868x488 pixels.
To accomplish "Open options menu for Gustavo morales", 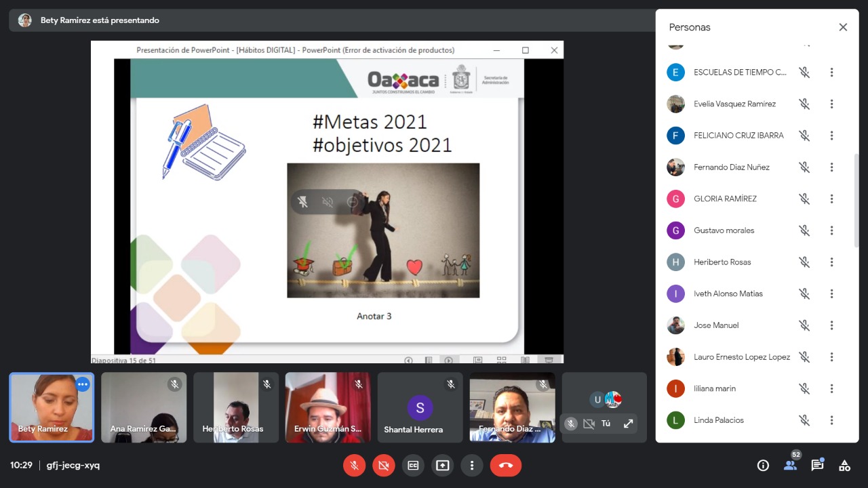I will [x=831, y=230].
